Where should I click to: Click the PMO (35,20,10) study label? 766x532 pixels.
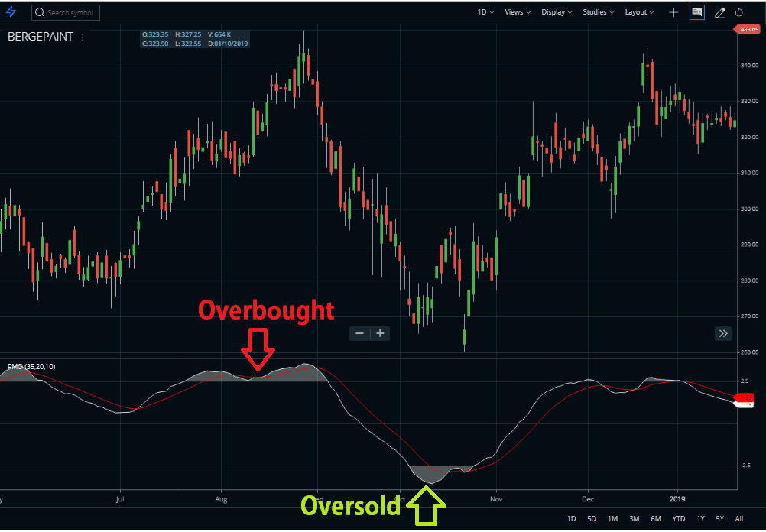tap(31, 366)
